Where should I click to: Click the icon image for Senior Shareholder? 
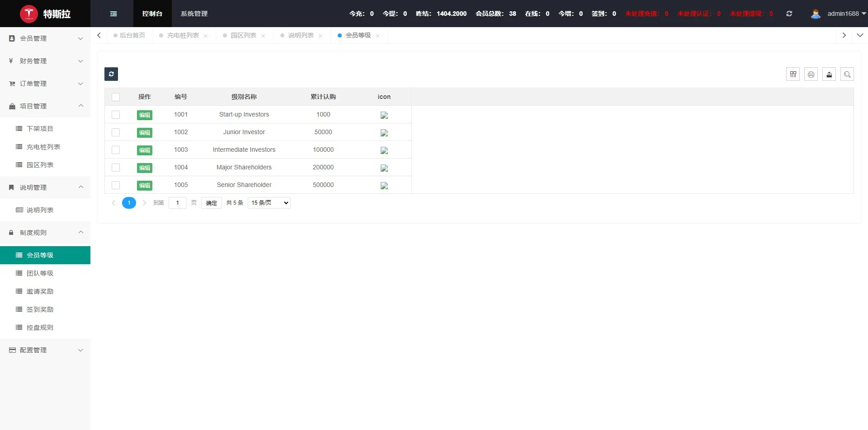click(384, 186)
